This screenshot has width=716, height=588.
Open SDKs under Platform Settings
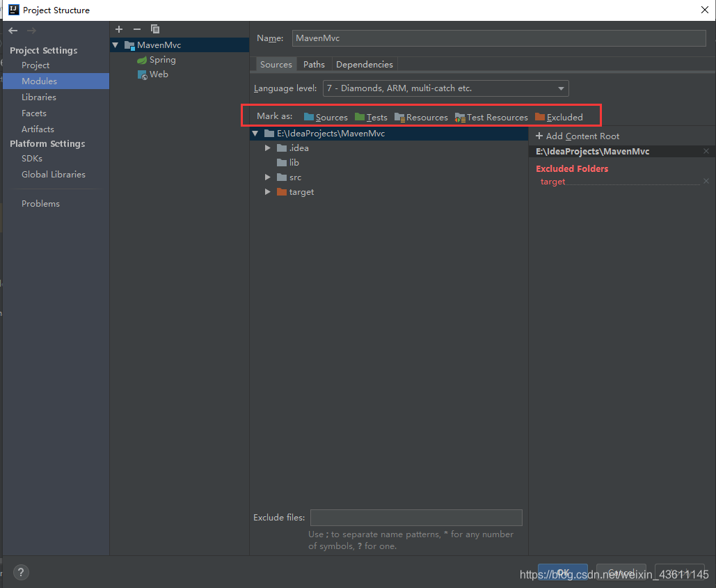pyautogui.click(x=32, y=159)
